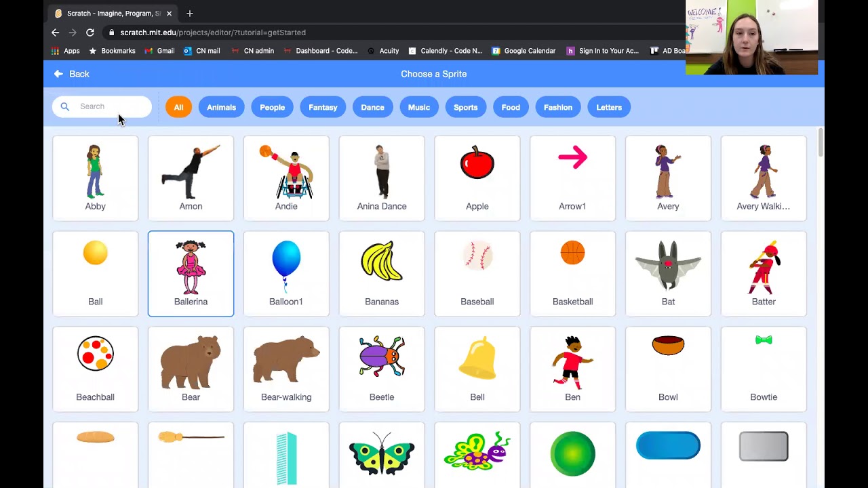This screenshot has height=488, width=868.
Task: Choose the green round button sprite
Action: coord(572,455)
